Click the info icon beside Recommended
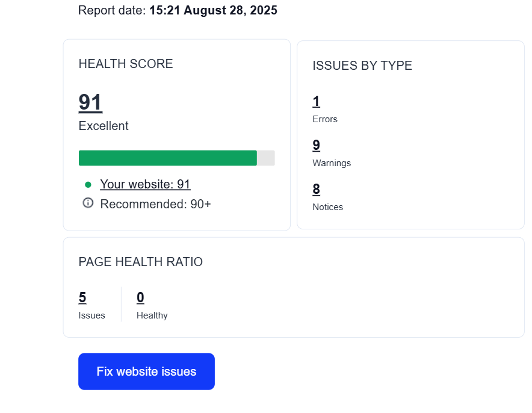Screen dimensions: 532x413 point(88,203)
